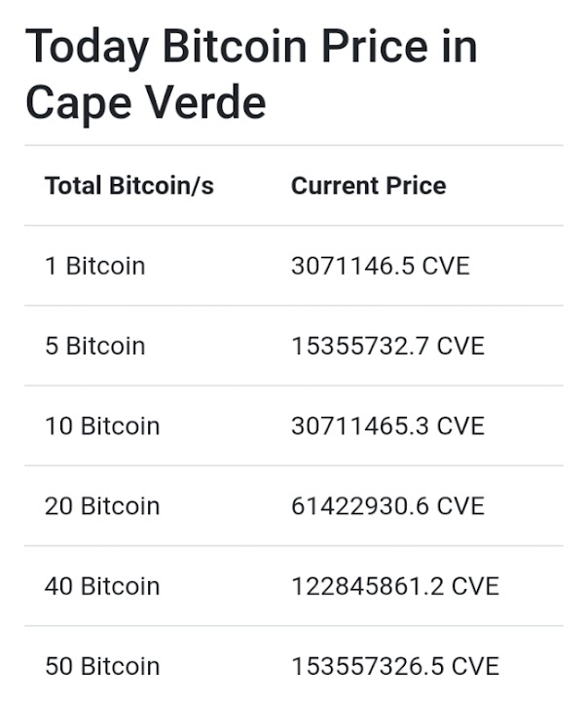Image resolution: width=588 pixels, height=701 pixels.
Task: Click the CVE unit in the 50 Bitcoin row
Action: pyautogui.click(x=474, y=666)
